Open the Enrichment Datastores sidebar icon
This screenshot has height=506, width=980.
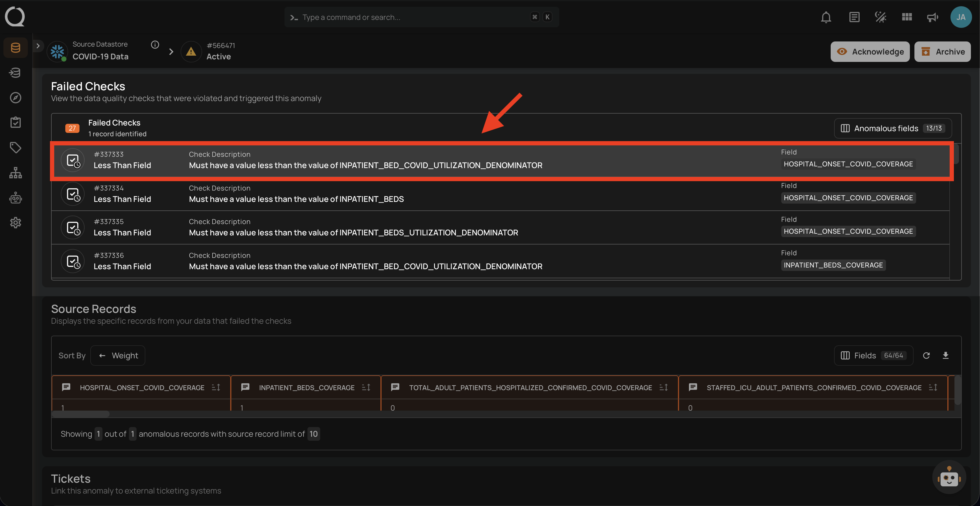point(16,72)
